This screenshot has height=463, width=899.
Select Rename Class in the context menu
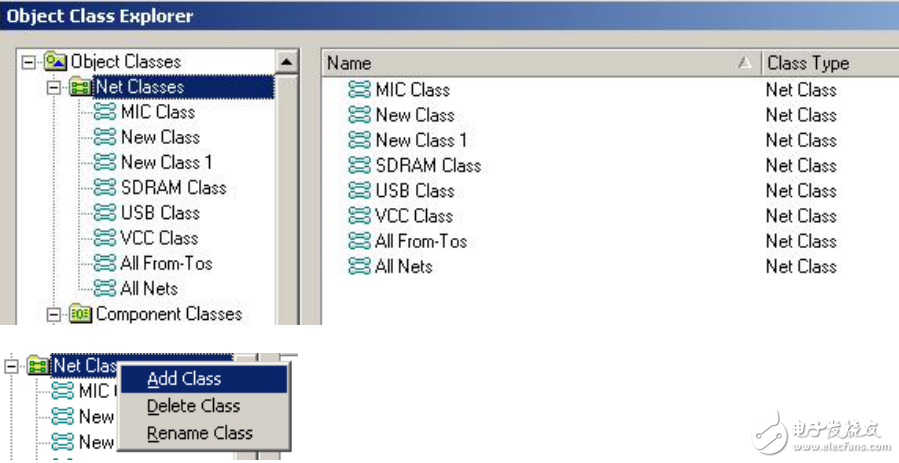(199, 433)
